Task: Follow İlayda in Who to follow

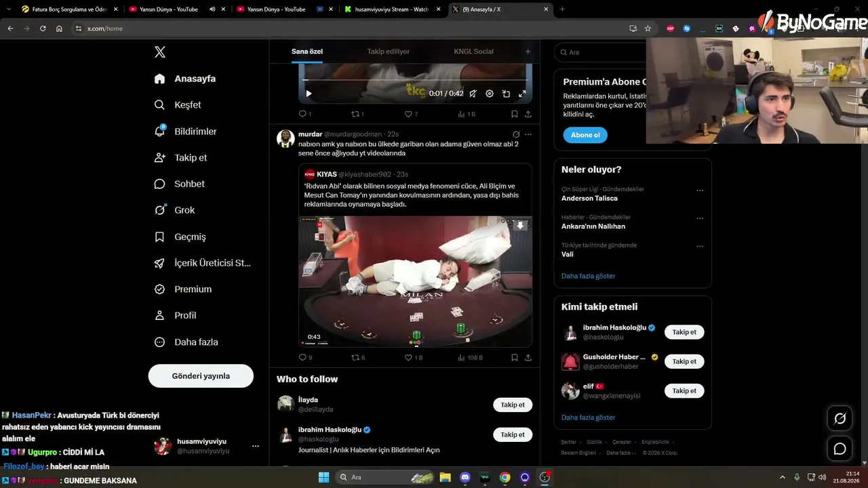Action: (x=513, y=405)
